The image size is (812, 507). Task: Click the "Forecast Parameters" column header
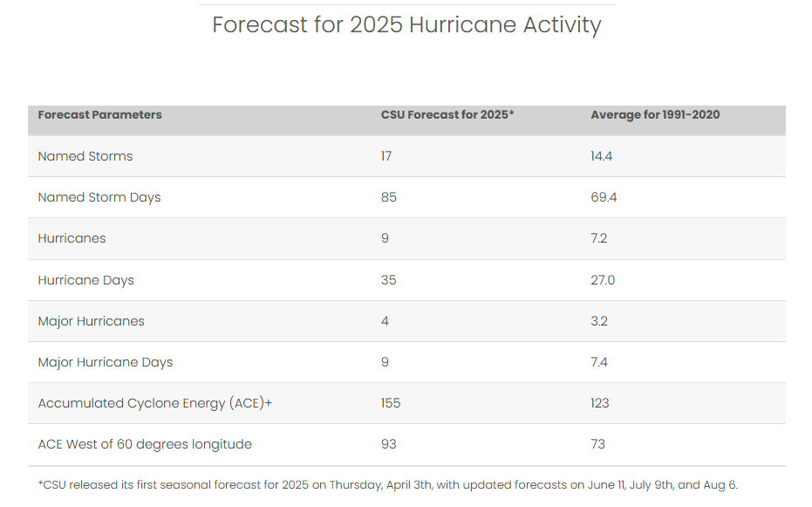coord(99,115)
